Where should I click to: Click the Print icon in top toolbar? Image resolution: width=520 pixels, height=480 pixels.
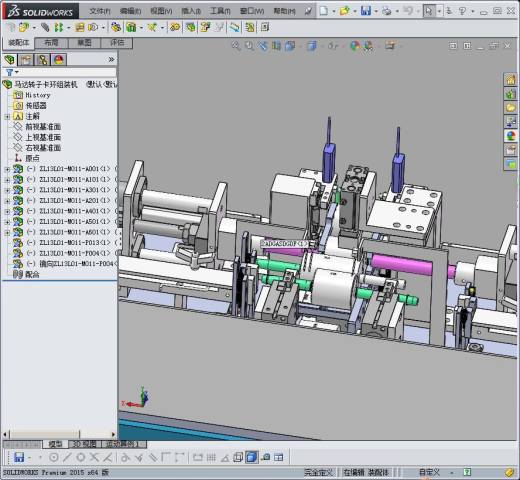pos(386,11)
